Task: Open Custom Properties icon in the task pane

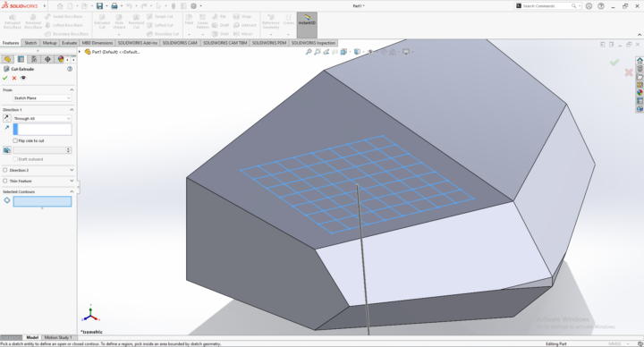Action: 640,100
